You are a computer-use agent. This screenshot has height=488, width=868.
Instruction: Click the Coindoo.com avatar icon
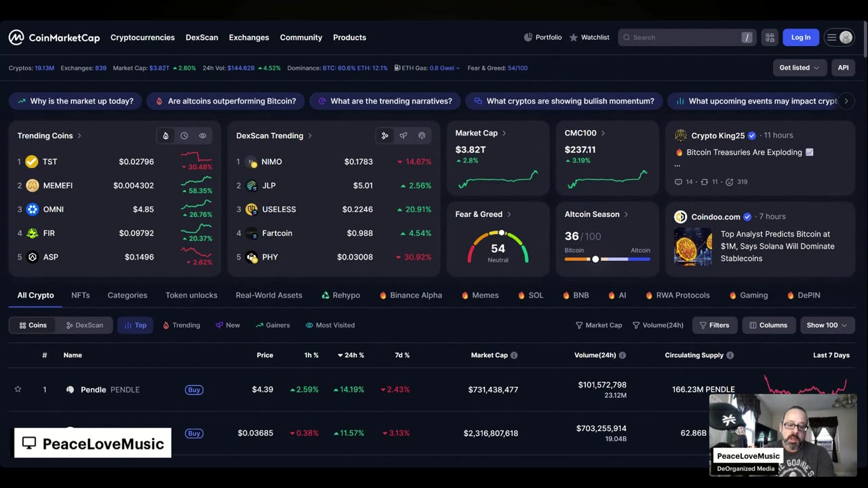click(x=680, y=217)
